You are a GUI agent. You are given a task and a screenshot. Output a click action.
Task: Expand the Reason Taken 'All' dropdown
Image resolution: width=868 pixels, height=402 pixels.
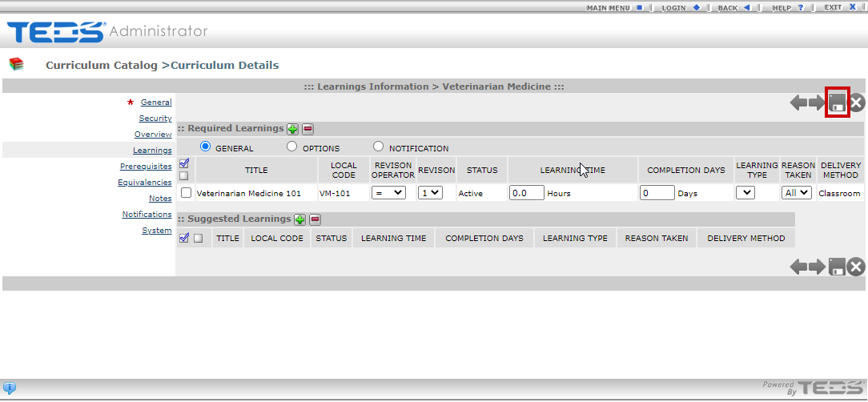click(x=796, y=193)
